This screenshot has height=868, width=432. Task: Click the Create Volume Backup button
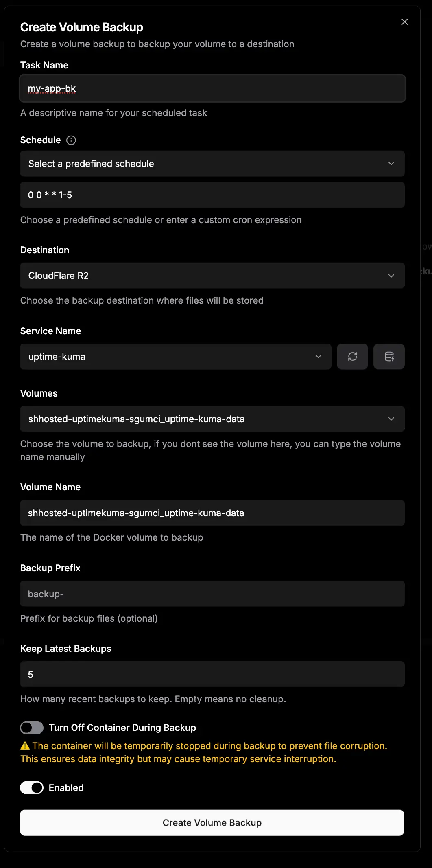pyautogui.click(x=212, y=822)
